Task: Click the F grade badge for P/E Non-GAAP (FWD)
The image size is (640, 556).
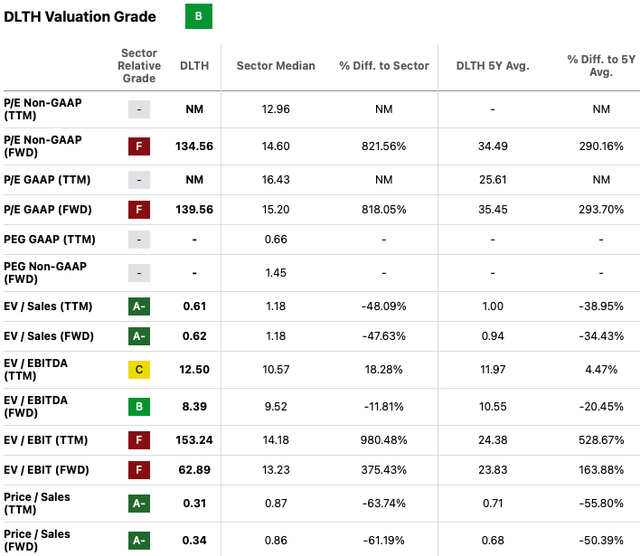Action: point(139,146)
